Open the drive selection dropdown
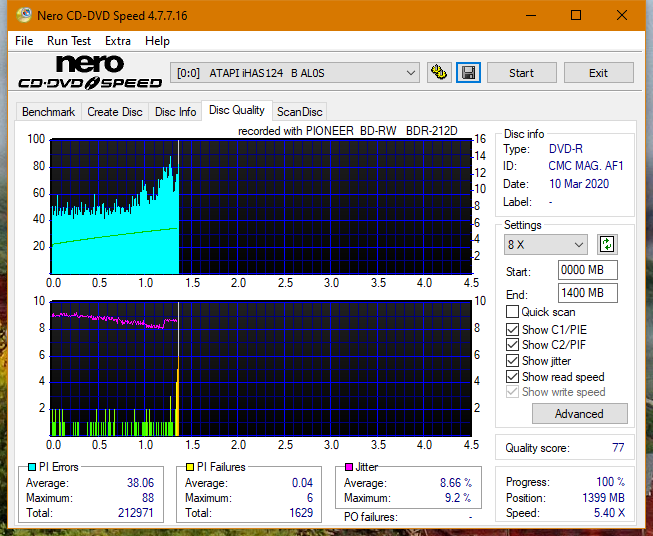The width and height of the screenshot is (653, 536). (295, 73)
